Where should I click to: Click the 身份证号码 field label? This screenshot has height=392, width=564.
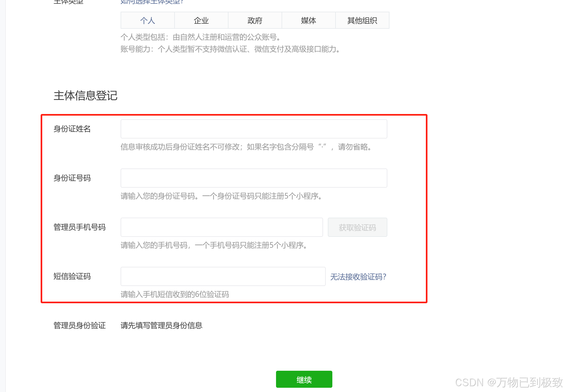pos(72,178)
